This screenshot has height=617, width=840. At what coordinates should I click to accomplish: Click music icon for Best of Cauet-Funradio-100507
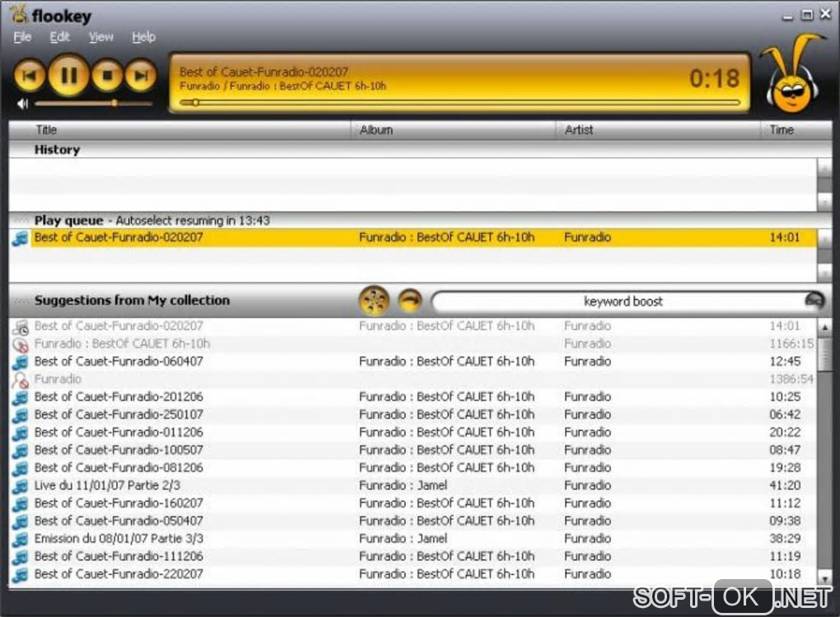21,451
